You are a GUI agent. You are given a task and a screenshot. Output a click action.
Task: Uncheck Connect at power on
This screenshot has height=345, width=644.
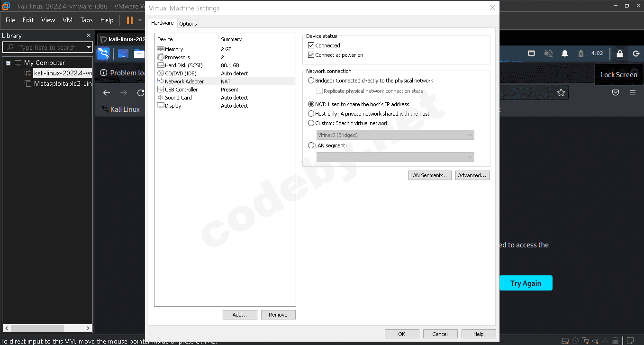tap(311, 55)
